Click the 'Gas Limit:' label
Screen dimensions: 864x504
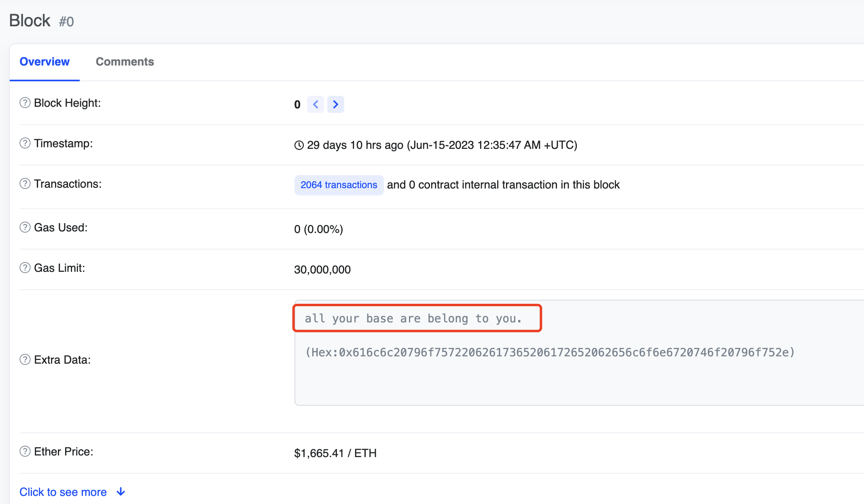tap(59, 268)
